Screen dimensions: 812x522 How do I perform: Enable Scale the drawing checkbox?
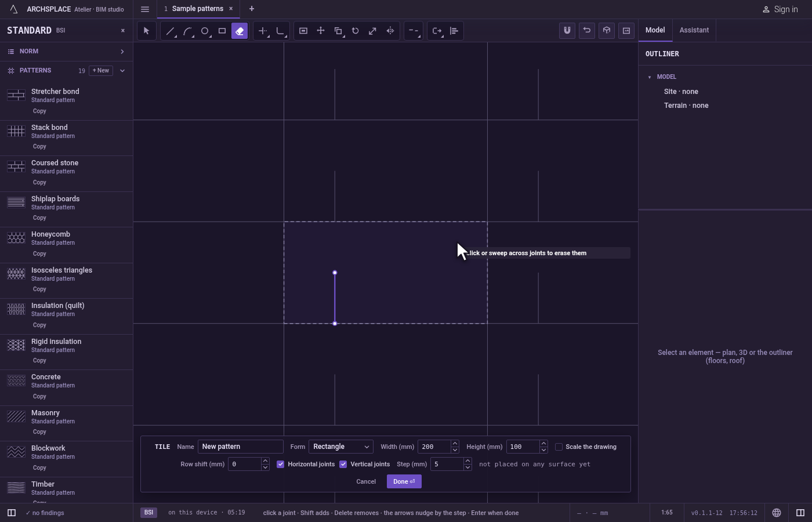point(559,447)
